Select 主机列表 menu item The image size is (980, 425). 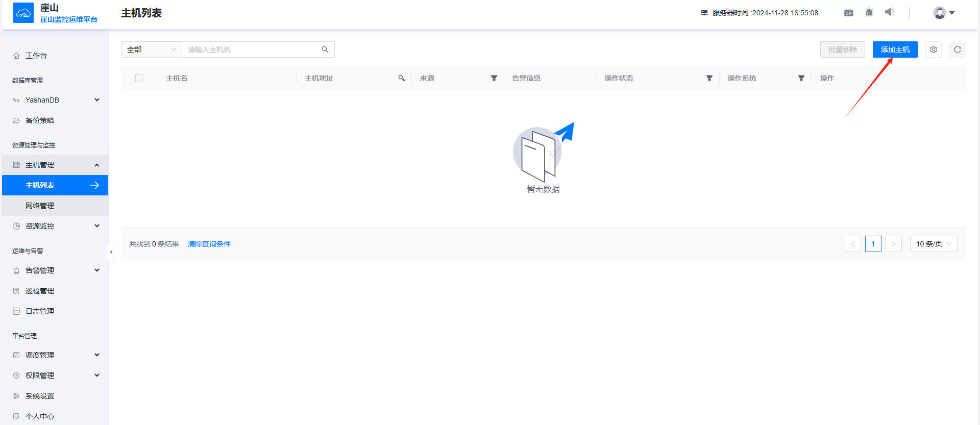(x=55, y=185)
